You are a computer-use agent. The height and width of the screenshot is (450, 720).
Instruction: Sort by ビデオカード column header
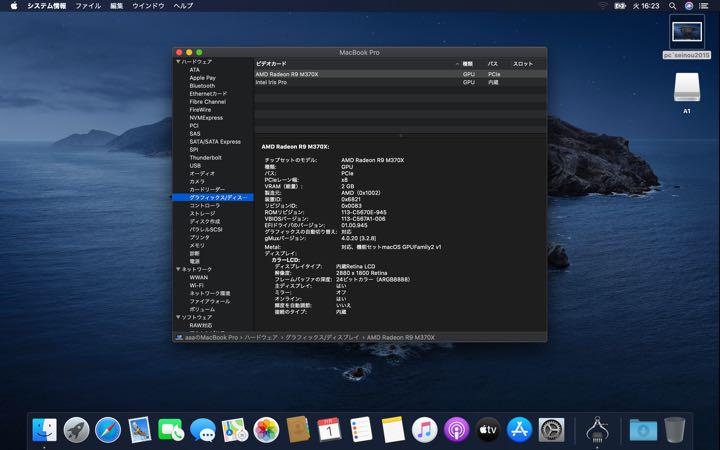click(271, 64)
